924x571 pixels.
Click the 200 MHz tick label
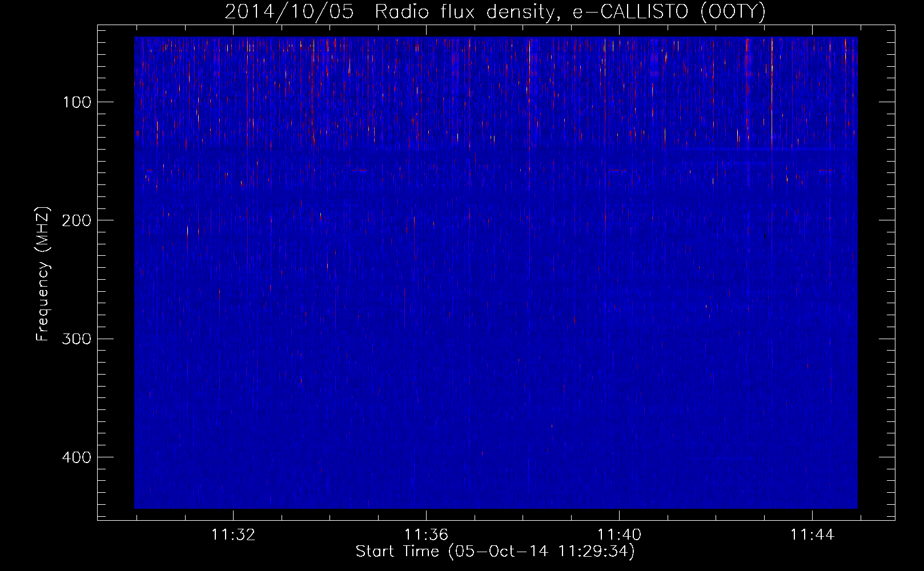(77, 220)
